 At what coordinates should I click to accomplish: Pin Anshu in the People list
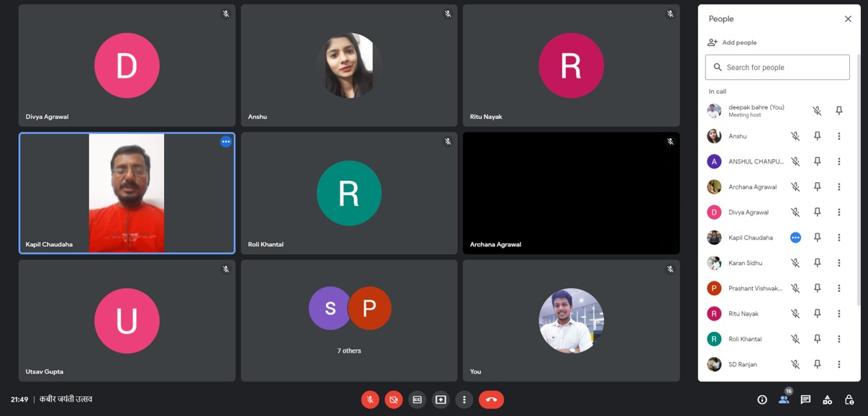pos(817,136)
